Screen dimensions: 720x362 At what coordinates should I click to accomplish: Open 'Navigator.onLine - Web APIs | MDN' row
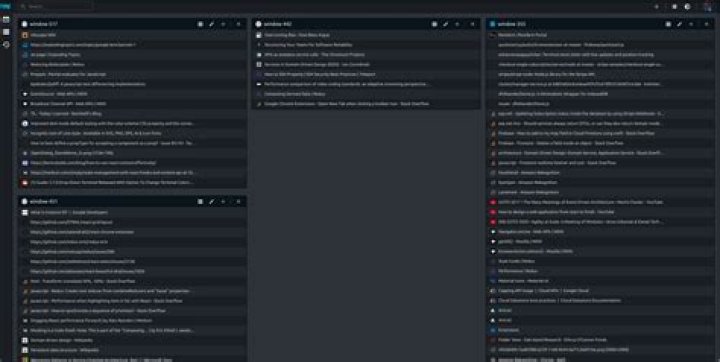(600, 232)
